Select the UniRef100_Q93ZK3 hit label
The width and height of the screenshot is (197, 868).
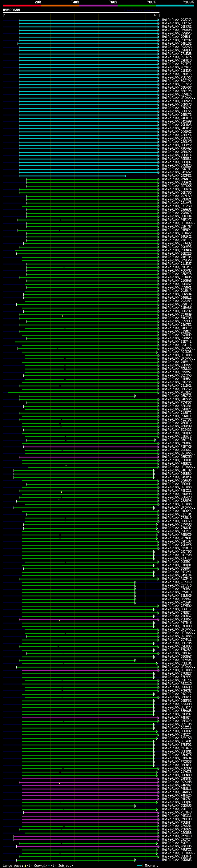[x=177, y=20]
